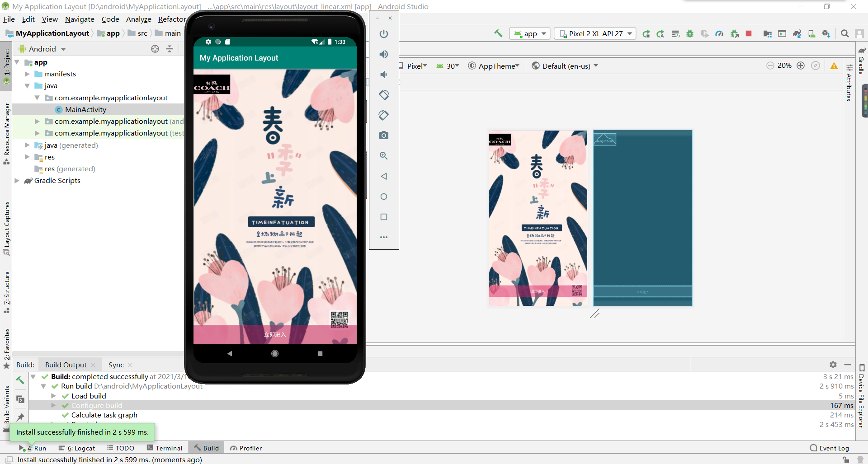Expand the manifests folder

click(27, 74)
